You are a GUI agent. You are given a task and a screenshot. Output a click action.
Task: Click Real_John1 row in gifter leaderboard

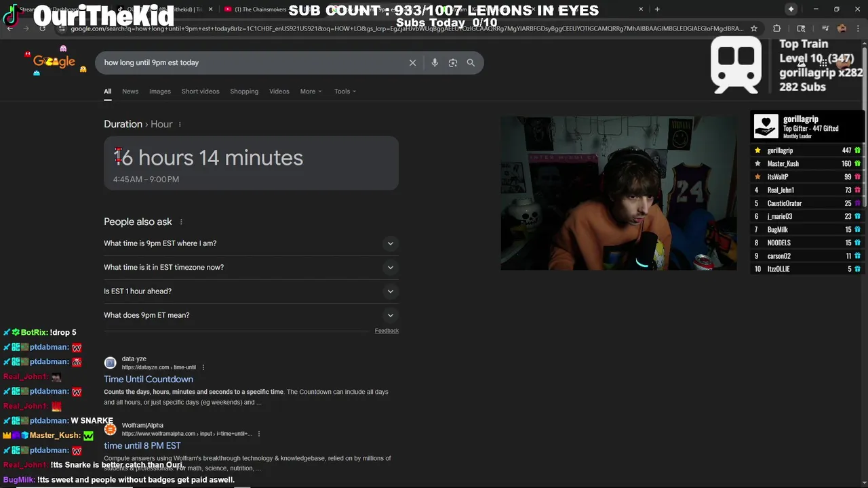coord(807,190)
